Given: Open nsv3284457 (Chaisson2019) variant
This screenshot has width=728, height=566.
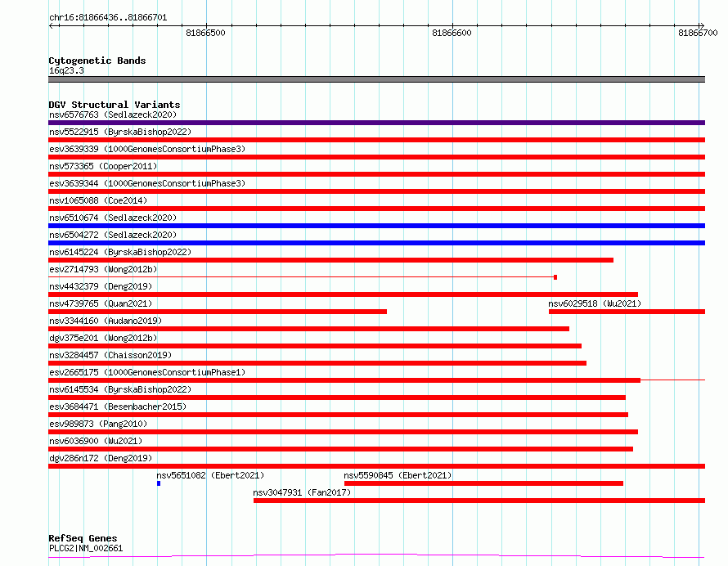Looking at the screenshot, I should tap(110, 355).
